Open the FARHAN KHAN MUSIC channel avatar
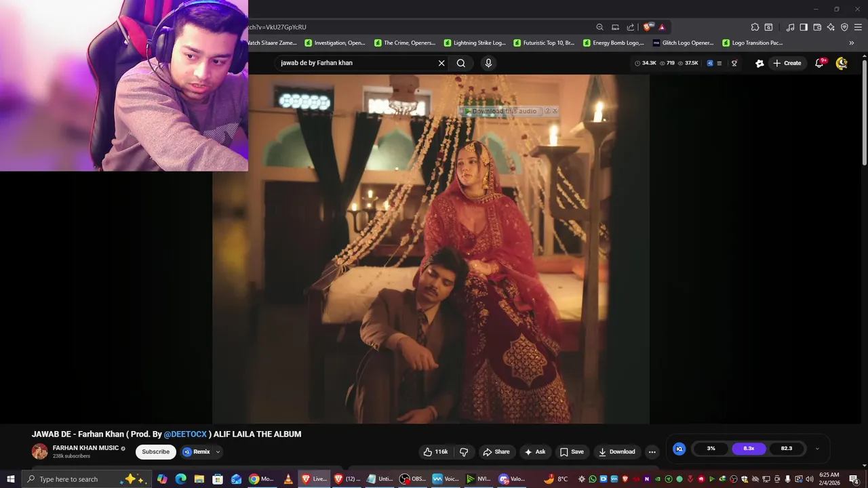 pos(40,451)
